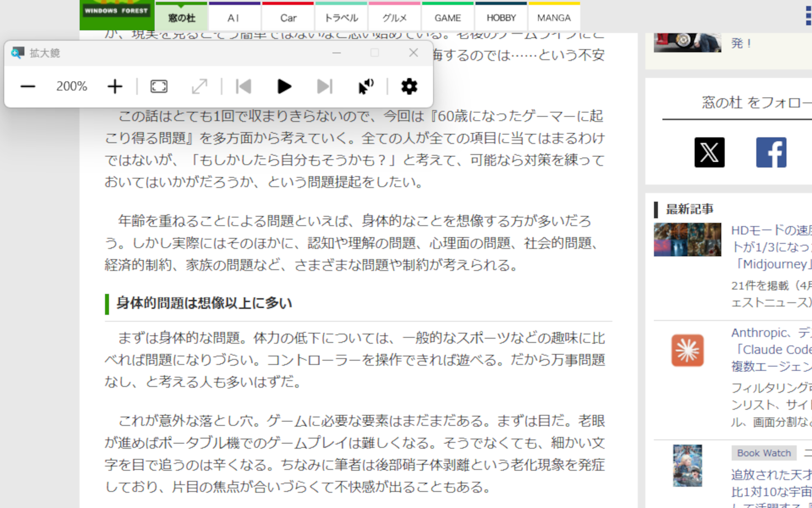Select the トラベル tab

pos(341,18)
